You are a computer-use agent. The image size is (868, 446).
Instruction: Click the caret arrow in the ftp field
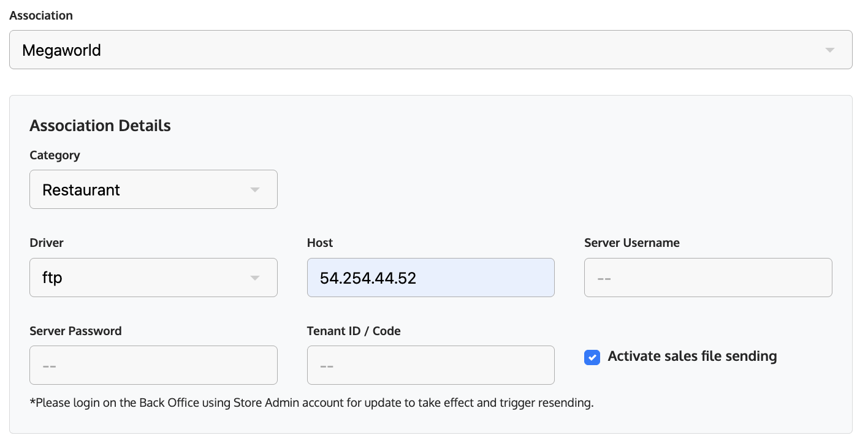click(255, 278)
